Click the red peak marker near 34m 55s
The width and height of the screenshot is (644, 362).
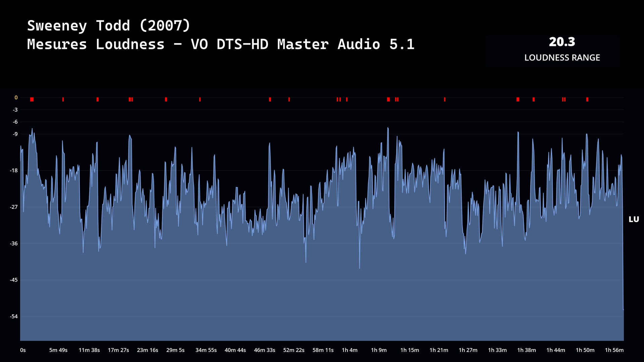tap(200, 100)
